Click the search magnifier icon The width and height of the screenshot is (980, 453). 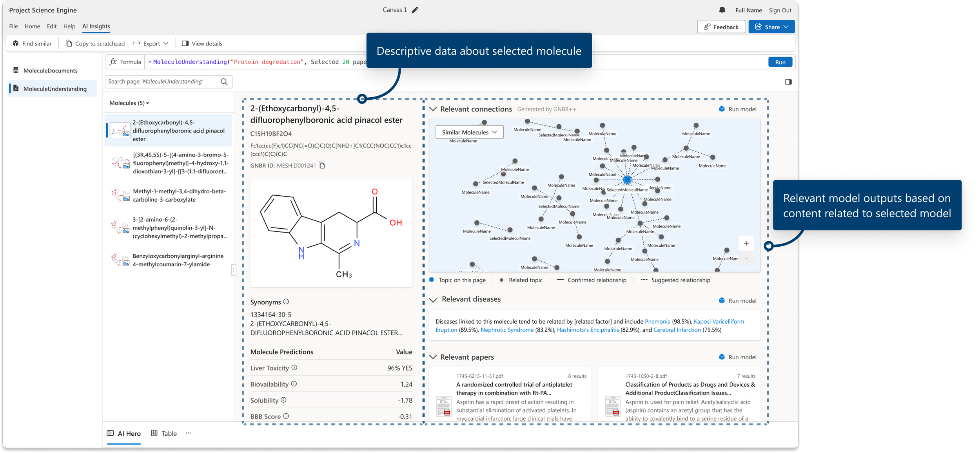coord(224,82)
